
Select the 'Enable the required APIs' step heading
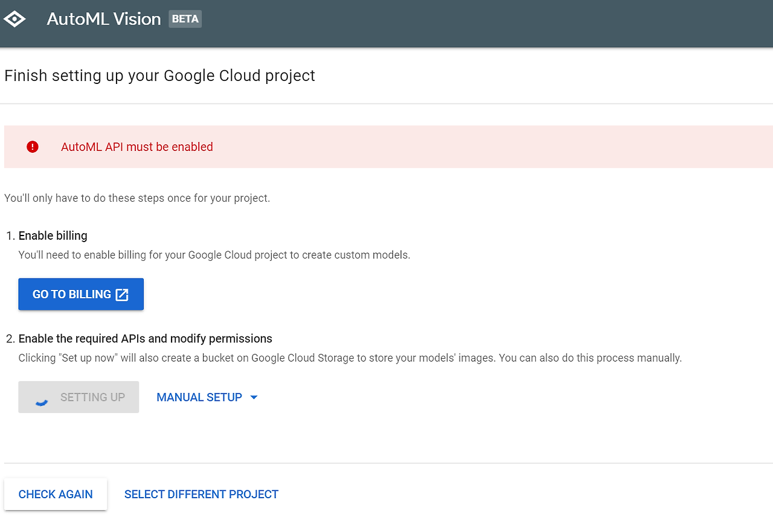click(146, 338)
